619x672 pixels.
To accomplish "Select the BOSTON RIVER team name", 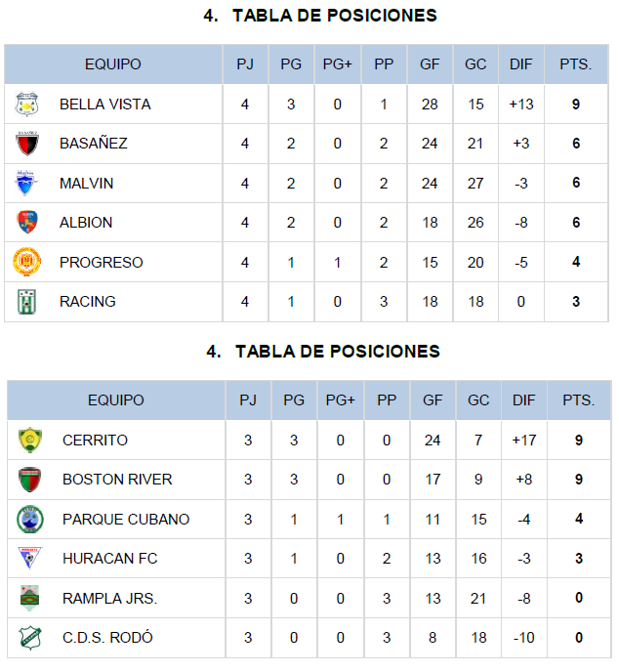I will click(x=117, y=480).
